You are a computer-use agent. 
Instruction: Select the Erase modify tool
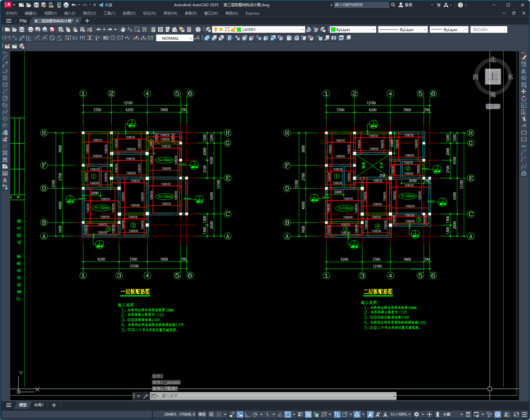(524, 57)
